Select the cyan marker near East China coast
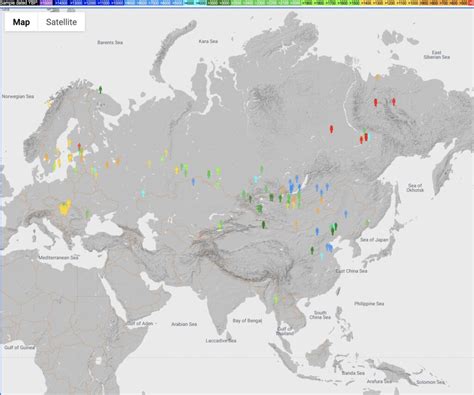 coord(322,256)
